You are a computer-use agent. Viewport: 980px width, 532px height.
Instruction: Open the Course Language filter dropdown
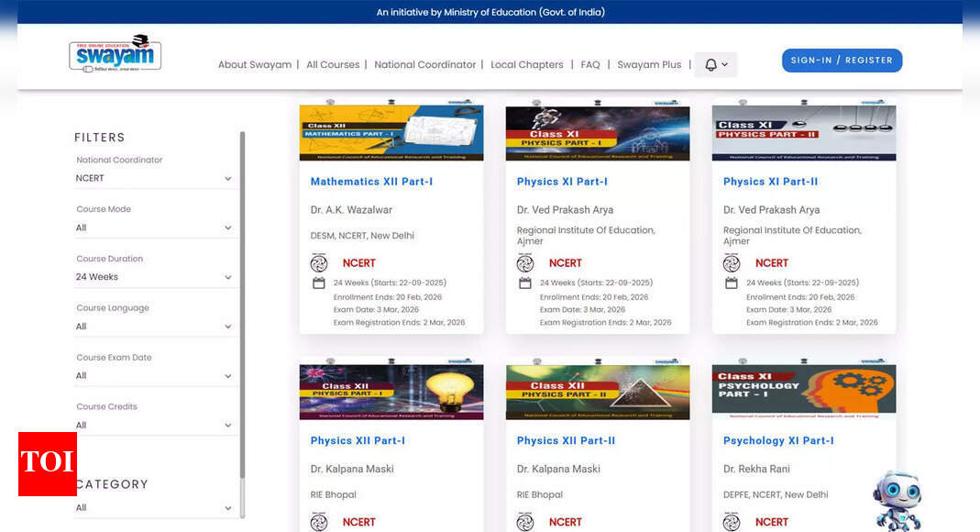(x=153, y=327)
